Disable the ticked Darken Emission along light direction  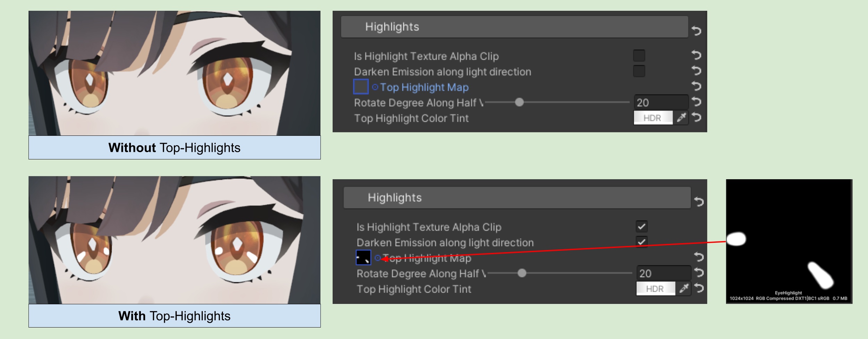(642, 242)
